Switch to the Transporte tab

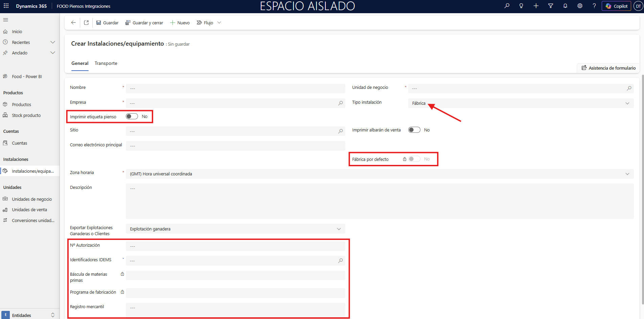[x=106, y=63]
